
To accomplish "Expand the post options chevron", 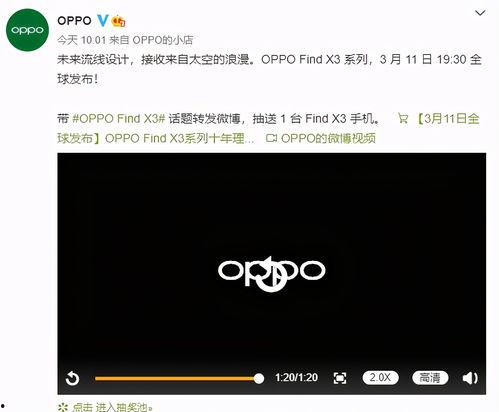I will click(x=480, y=13).
